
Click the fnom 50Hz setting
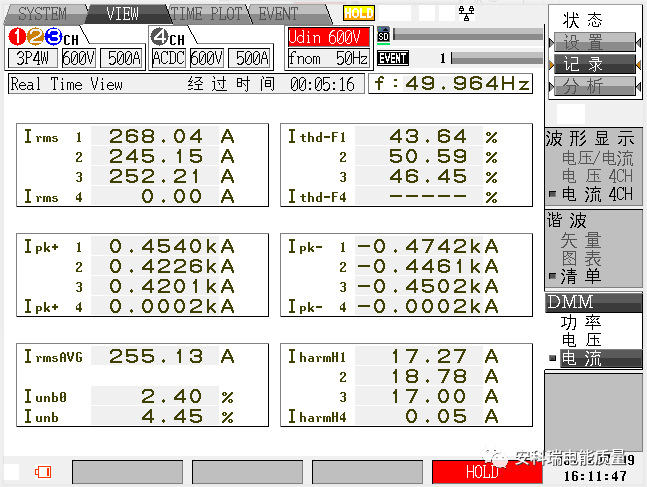point(328,58)
